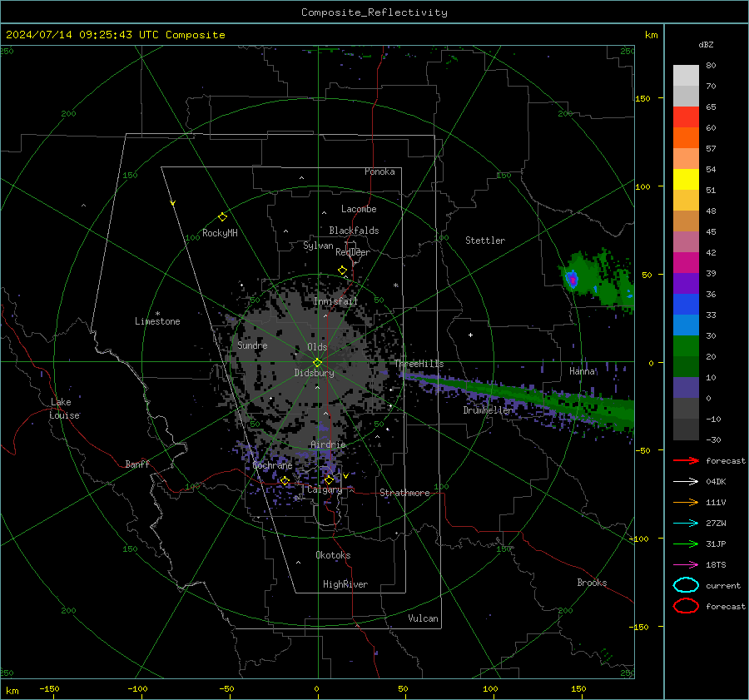Viewport: 749px width, 700px height.
Task: Select the yellow diamond marker below RedDeer
Action: tap(342, 271)
